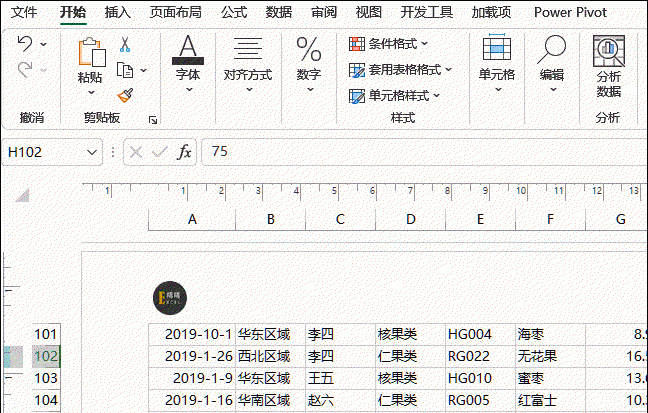Switch to the 视图 view tab
This screenshot has height=413, width=648.
point(369,12)
